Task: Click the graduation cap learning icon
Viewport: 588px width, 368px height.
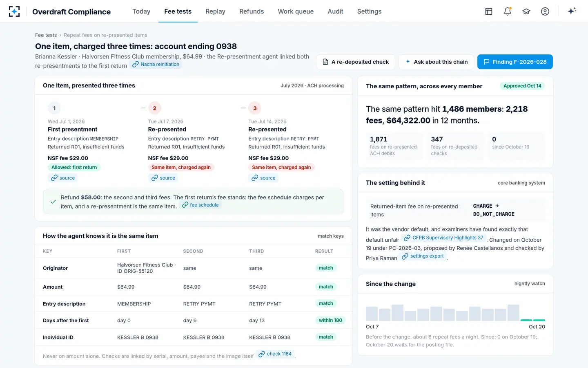Action: [x=526, y=11]
